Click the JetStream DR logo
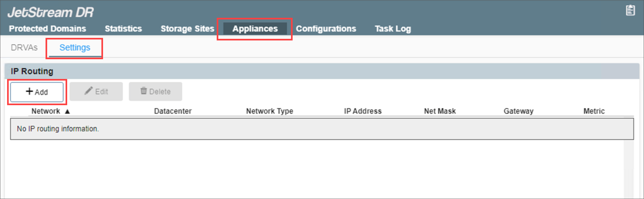The image size is (644, 199). 51,12
